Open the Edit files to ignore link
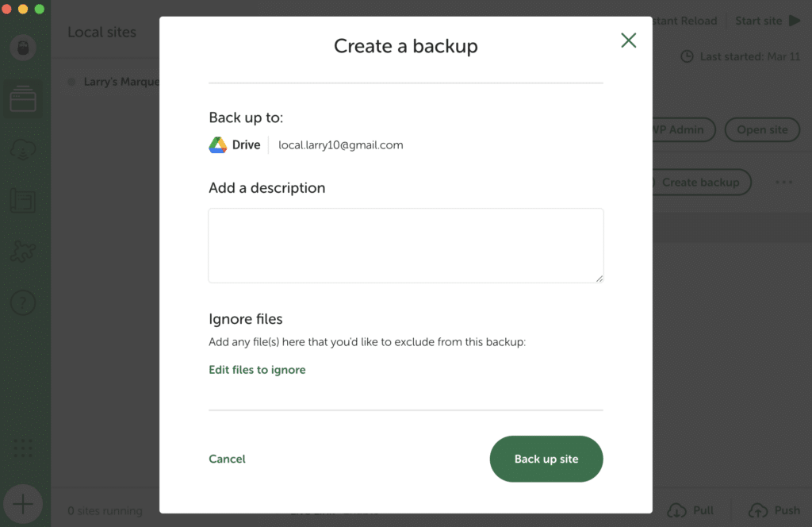The width and height of the screenshot is (812, 527). pyautogui.click(x=257, y=370)
